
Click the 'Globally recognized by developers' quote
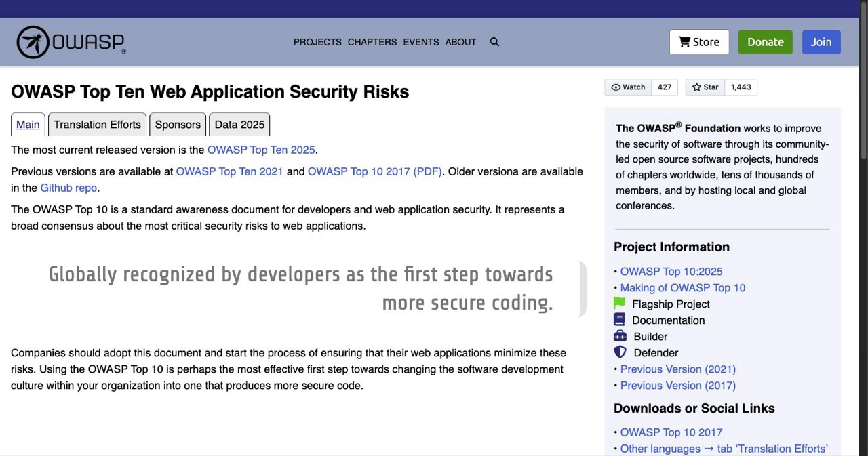tap(301, 288)
